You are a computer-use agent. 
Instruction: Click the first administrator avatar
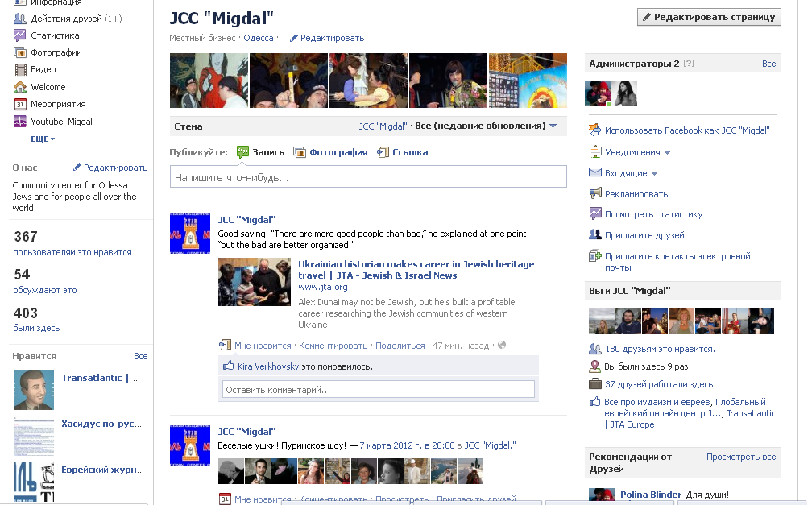pyautogui.click(x=598, y=93)
